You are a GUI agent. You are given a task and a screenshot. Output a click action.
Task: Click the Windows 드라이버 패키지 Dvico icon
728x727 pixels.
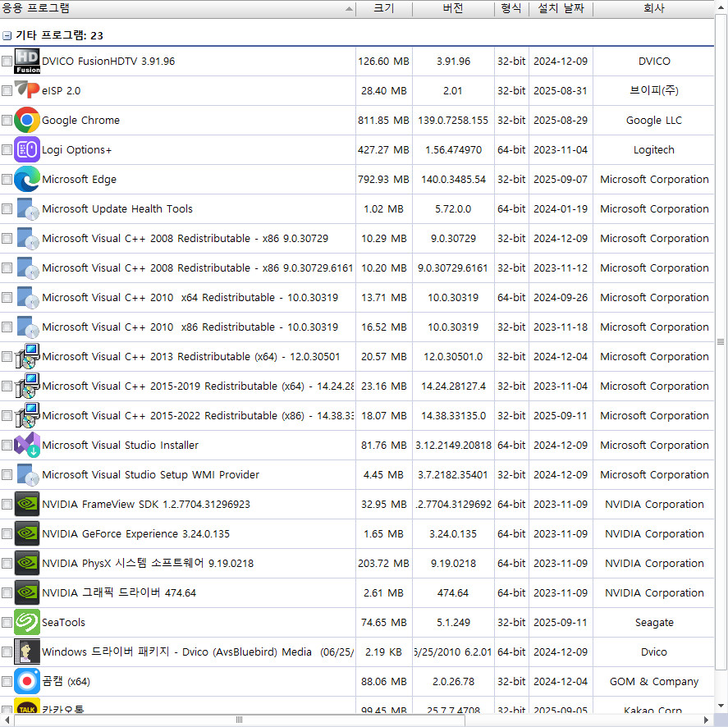point(27,652)
